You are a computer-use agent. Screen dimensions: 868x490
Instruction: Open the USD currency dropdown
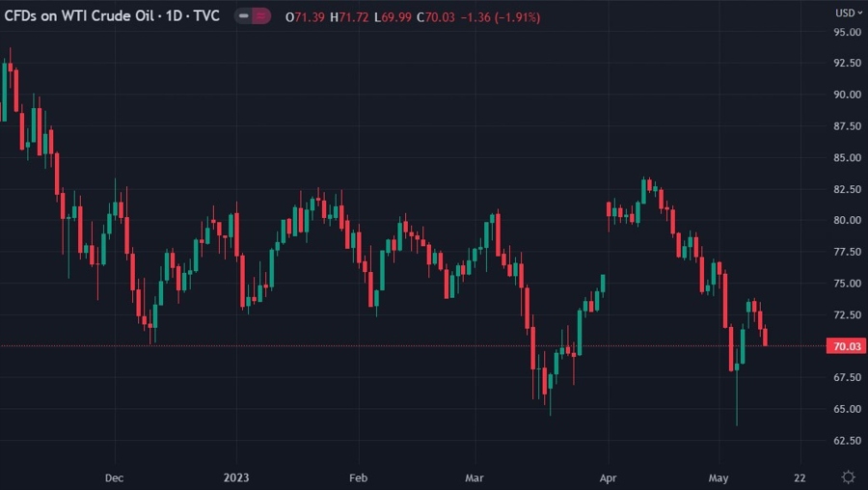coord(848,13)
